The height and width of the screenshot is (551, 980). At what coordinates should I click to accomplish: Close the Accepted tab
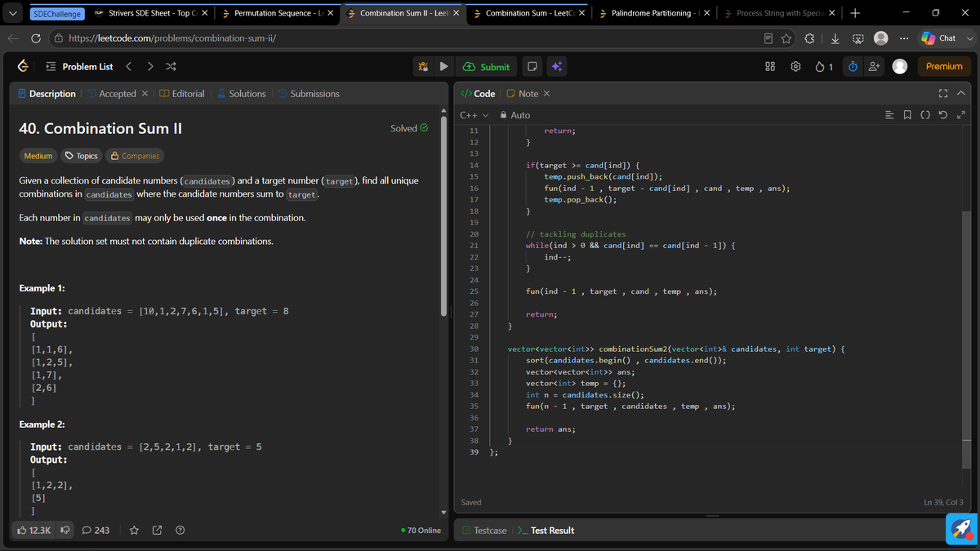(145, 94)
